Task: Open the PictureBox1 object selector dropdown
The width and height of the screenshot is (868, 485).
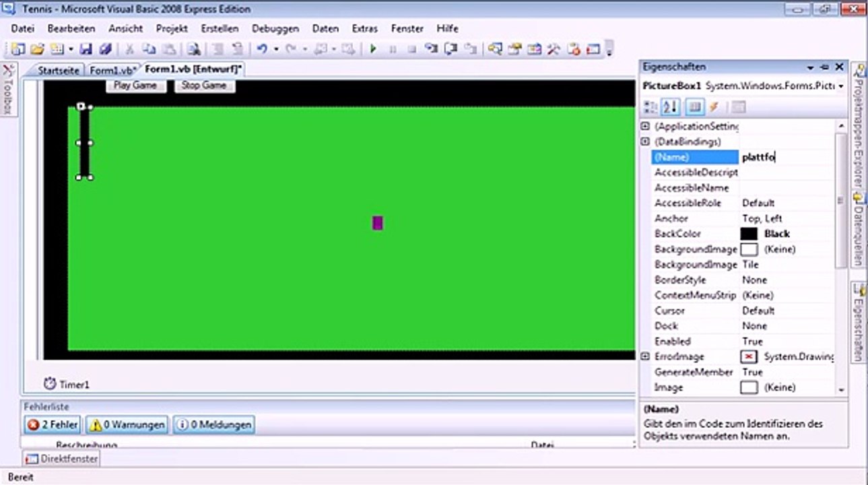Action: [841, 86]
